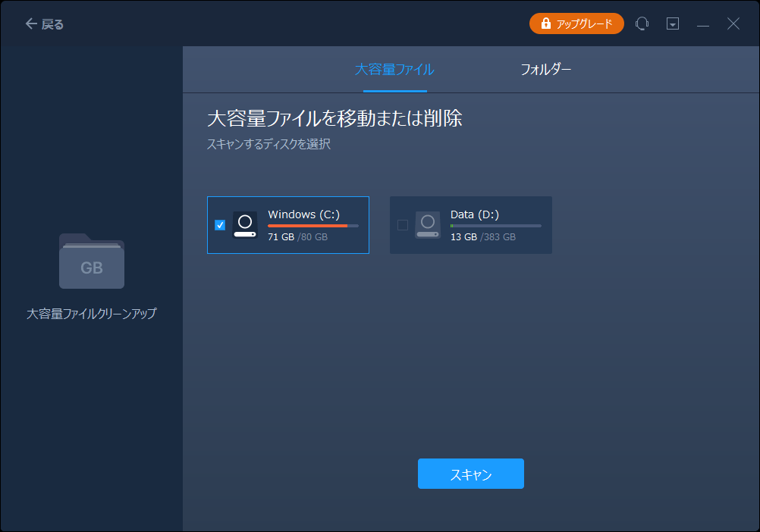760x532 pixels.
Task: Open customer support via the headset icon
Action: point(642,23)
